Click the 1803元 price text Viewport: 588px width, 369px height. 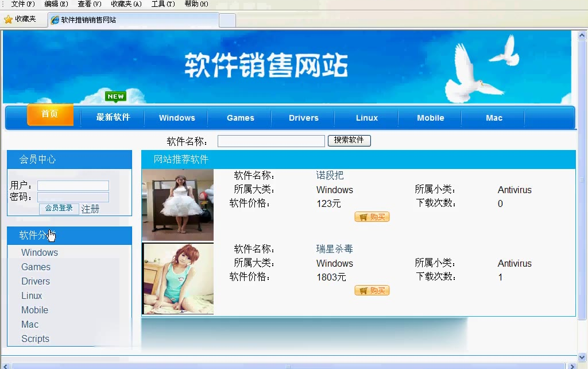[331, 278]
